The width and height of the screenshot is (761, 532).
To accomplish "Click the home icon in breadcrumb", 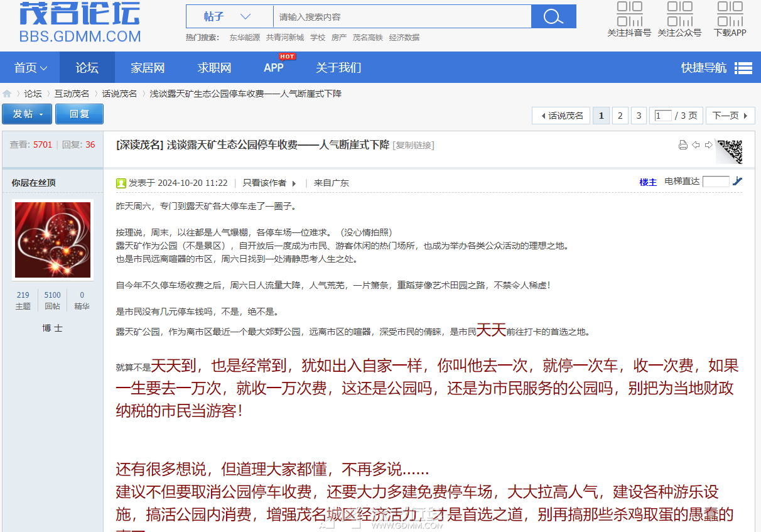I will click(7, 94).
